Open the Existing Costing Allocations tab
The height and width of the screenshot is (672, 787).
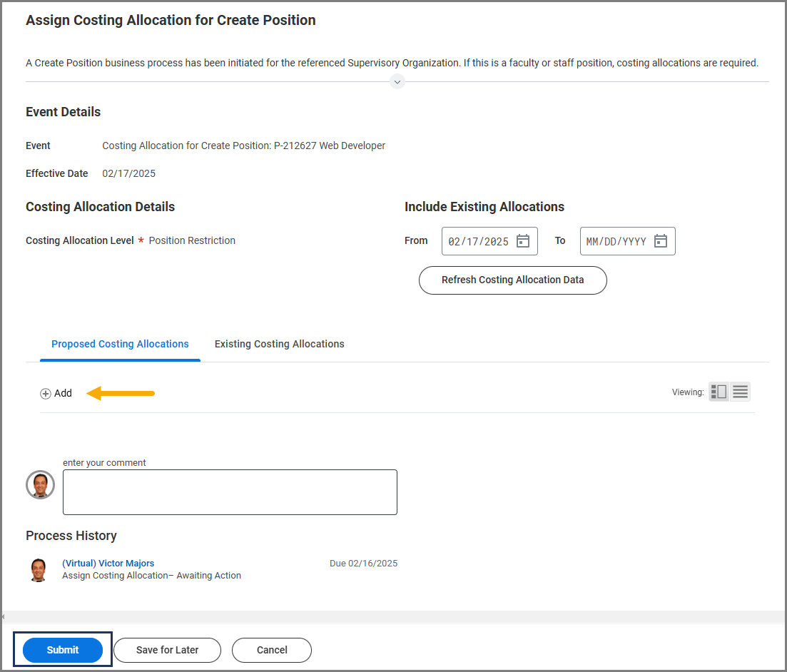[280, 344]
